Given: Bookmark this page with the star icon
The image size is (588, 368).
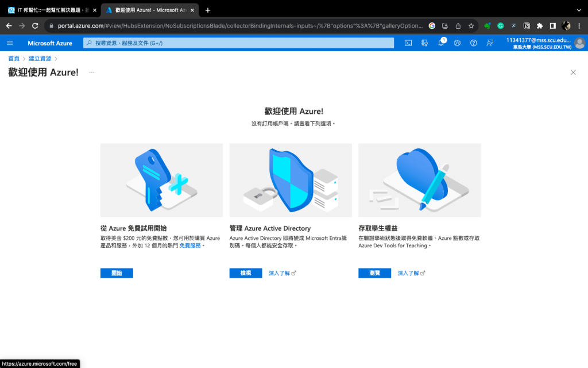Looking at the screenshot, I should point(471,26).
